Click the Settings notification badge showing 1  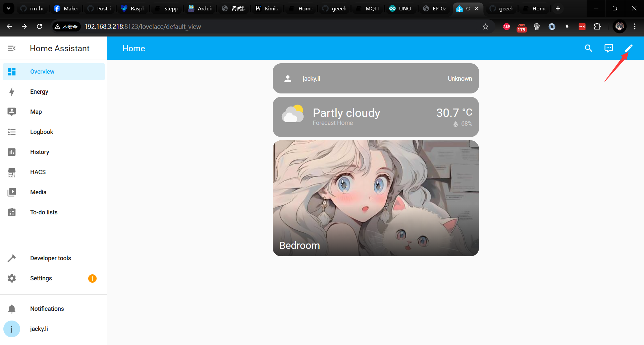coord(92,278)
